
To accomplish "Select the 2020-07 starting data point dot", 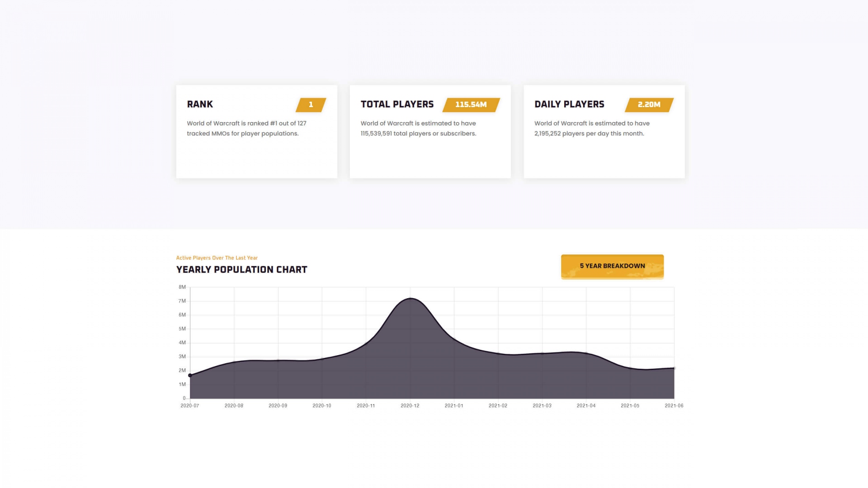I will 190,375.
